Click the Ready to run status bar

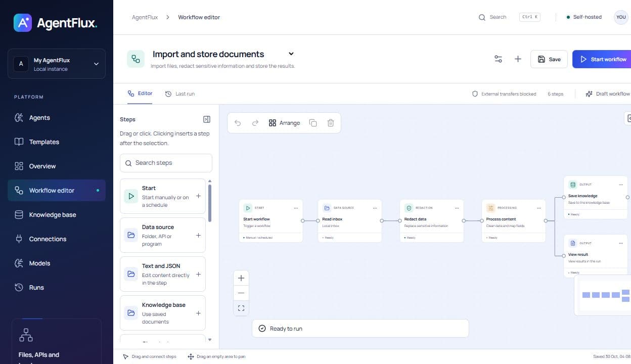pos(360,329)
